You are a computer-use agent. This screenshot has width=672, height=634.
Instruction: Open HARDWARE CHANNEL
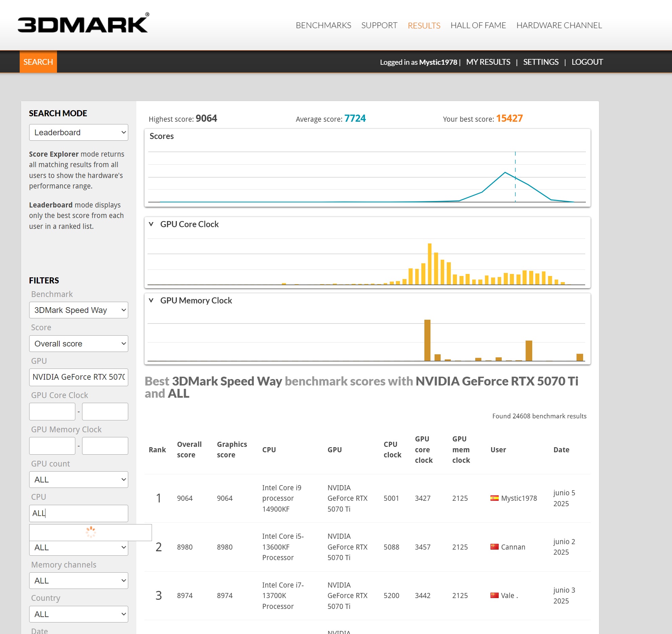pyautogui.click(x=559, y=25)
